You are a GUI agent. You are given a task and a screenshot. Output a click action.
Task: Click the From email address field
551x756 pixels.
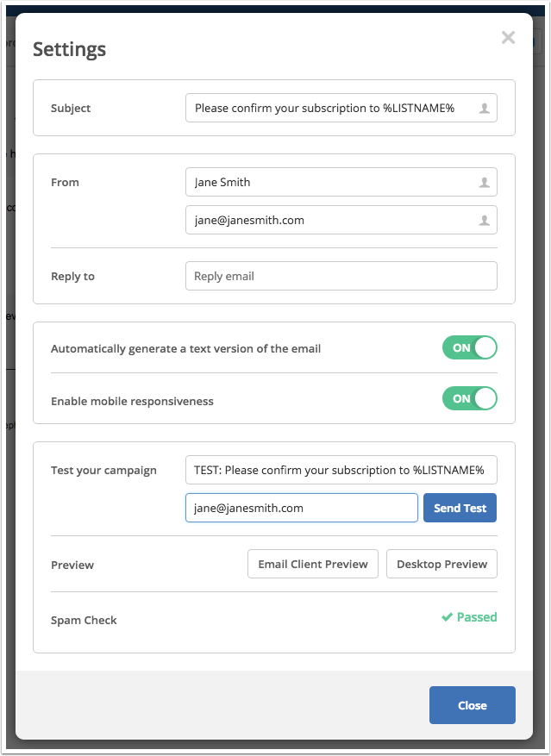point(341,220)
